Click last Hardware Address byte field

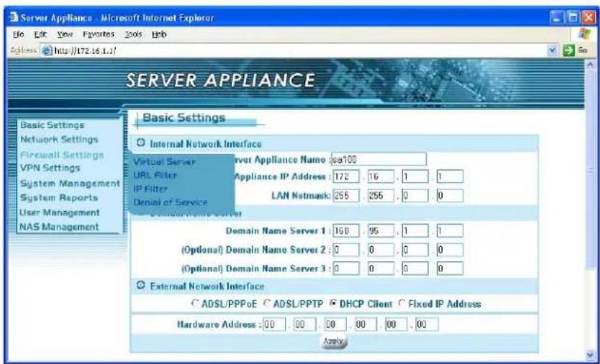click(x=427, y=324)
